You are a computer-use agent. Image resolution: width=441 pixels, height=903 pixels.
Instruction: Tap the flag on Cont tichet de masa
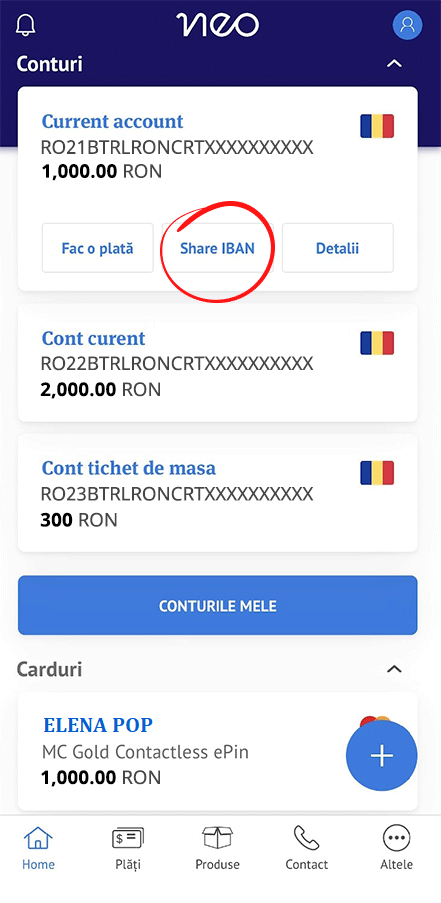[x=377, y=473]
